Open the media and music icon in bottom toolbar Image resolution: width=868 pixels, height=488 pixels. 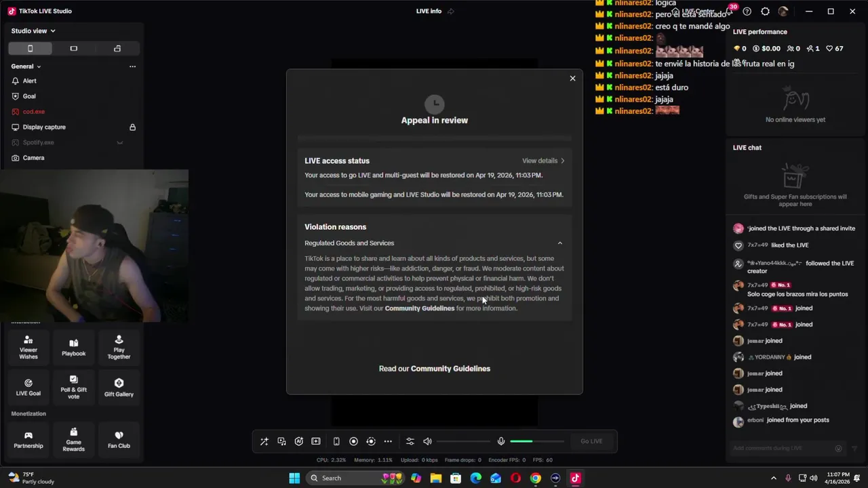(x=281, y=441)
